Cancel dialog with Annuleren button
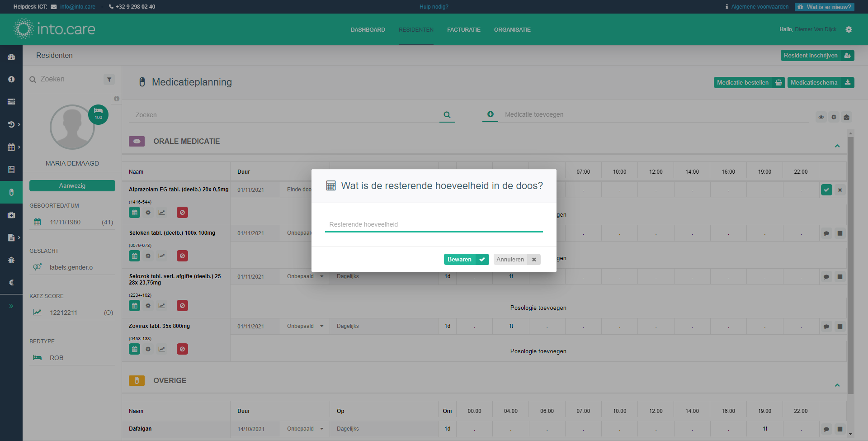The image size is (868, 441). tap(517, 259)
